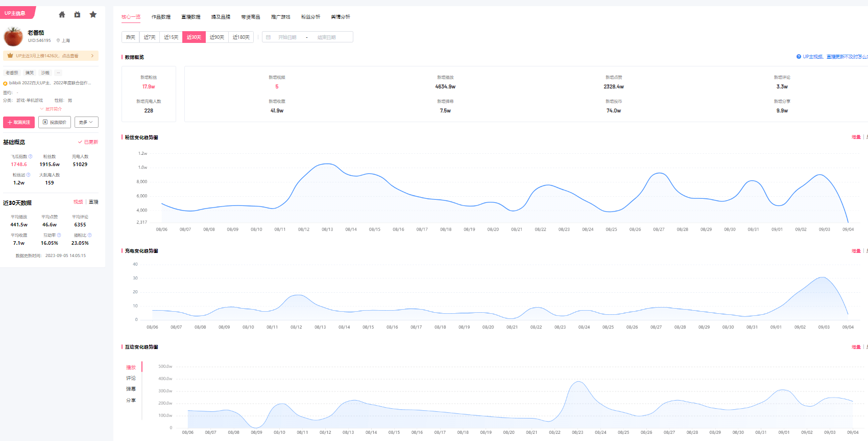This screenshot has width=868, height=441.
Task: Click the 取消关注 button
Action: (19, 122)
